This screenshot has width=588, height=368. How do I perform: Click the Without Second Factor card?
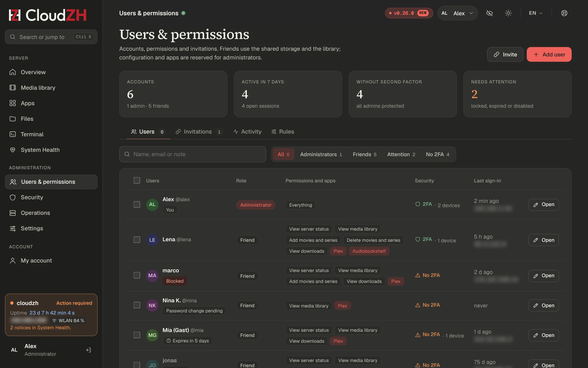403,94
